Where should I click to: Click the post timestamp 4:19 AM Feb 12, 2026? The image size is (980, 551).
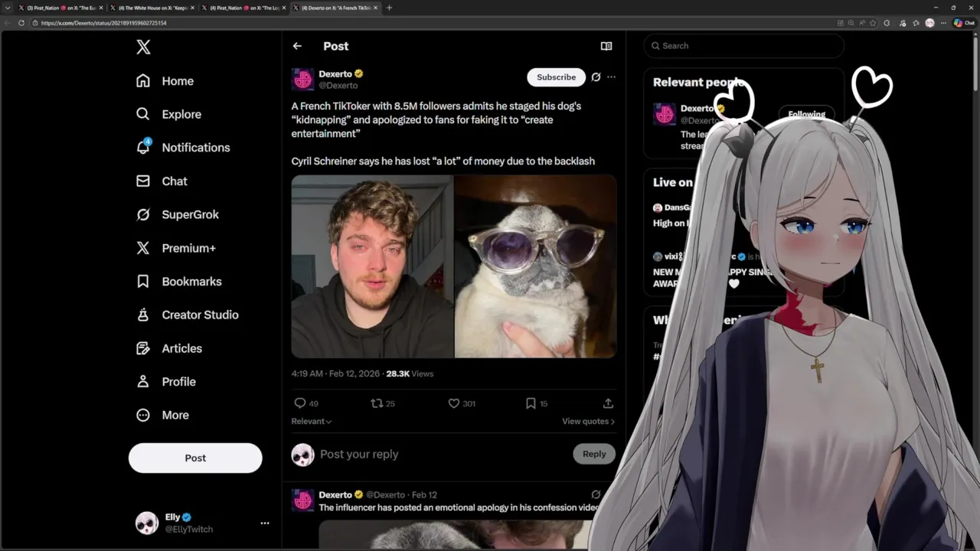(x=335, y=373)
